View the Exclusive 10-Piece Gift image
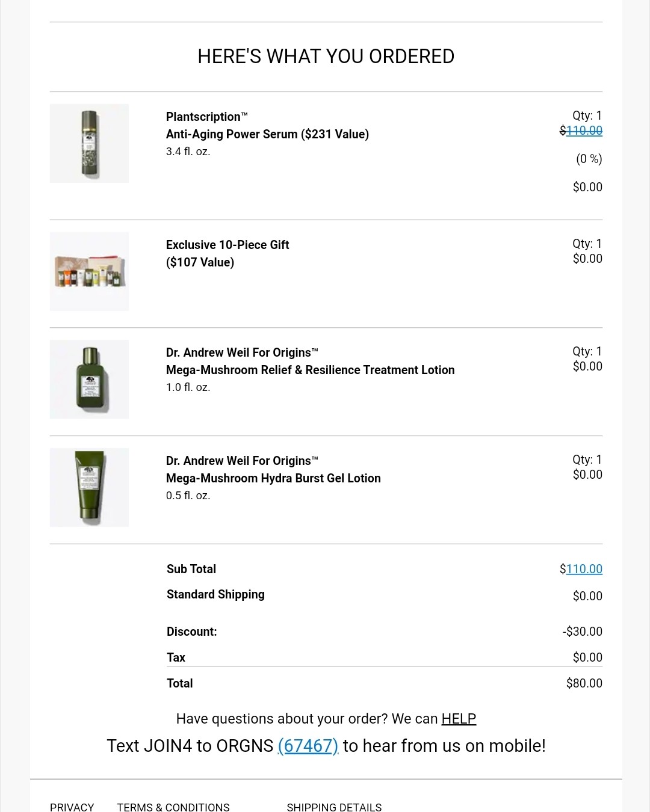650x812 pixels. pos(89,271)
